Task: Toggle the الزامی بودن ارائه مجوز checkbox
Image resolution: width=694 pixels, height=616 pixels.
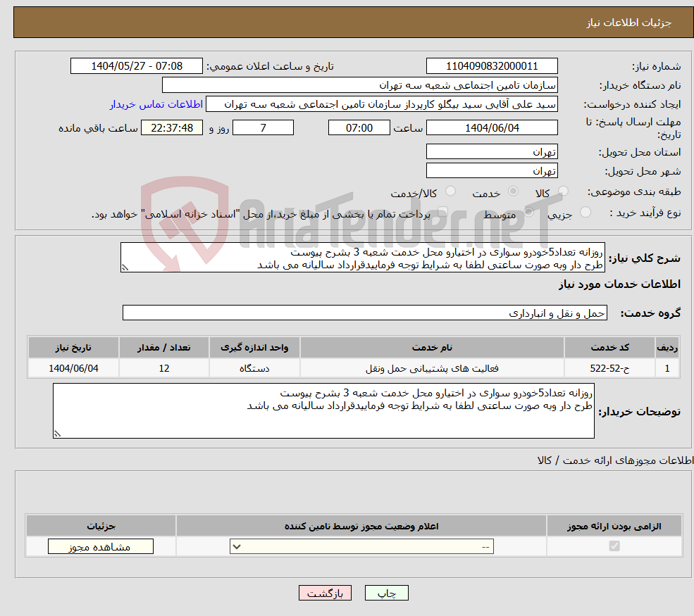Action: click(613, 546)
